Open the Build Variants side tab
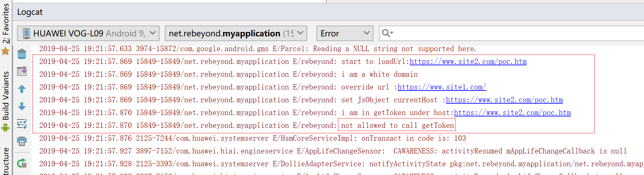 pyautogui.click(x=6, y=96)
